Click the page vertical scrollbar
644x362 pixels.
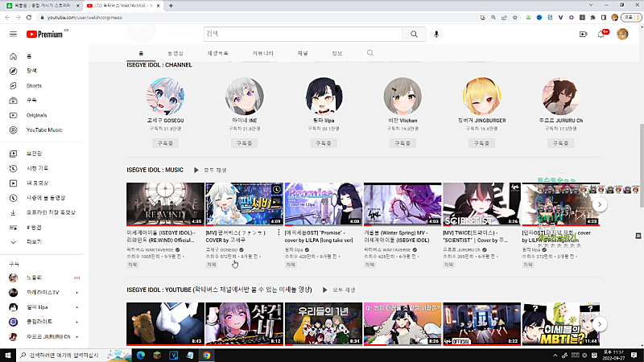(x=641, y=144)
